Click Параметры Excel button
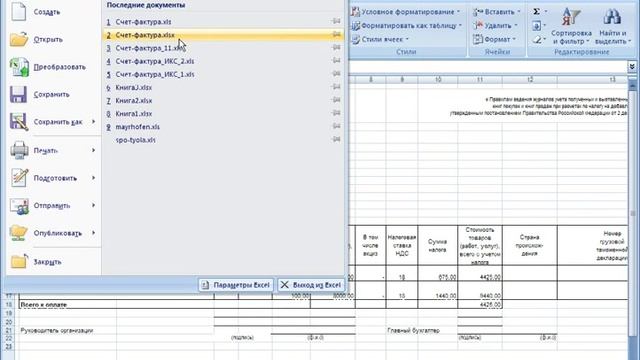This screenshot has width=640, height=360. pyautogui.click(x=236, y=285)
